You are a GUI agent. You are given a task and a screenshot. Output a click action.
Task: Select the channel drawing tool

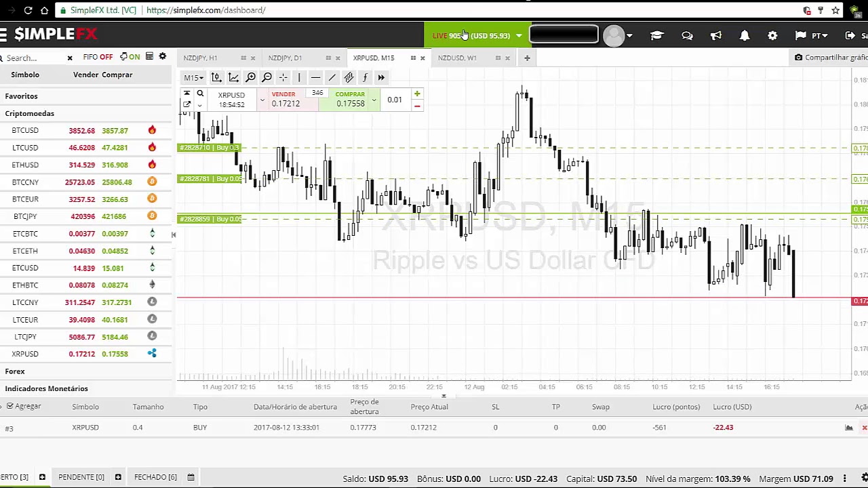349,77
